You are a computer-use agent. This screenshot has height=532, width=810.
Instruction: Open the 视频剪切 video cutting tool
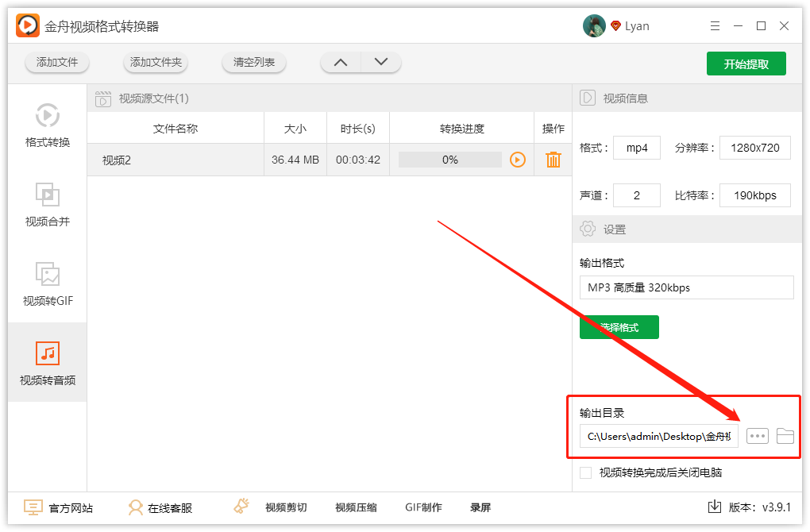286,507
